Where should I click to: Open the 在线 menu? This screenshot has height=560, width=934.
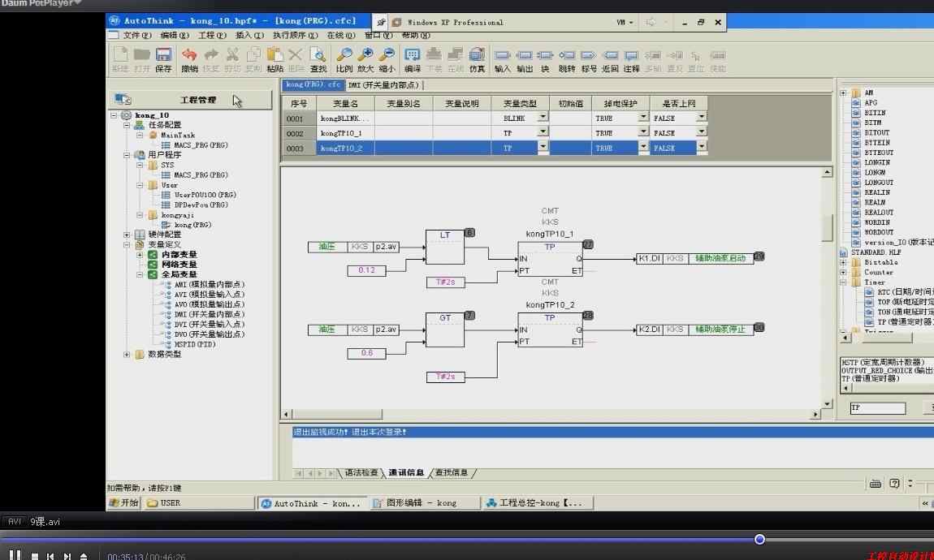click(341, 36)
